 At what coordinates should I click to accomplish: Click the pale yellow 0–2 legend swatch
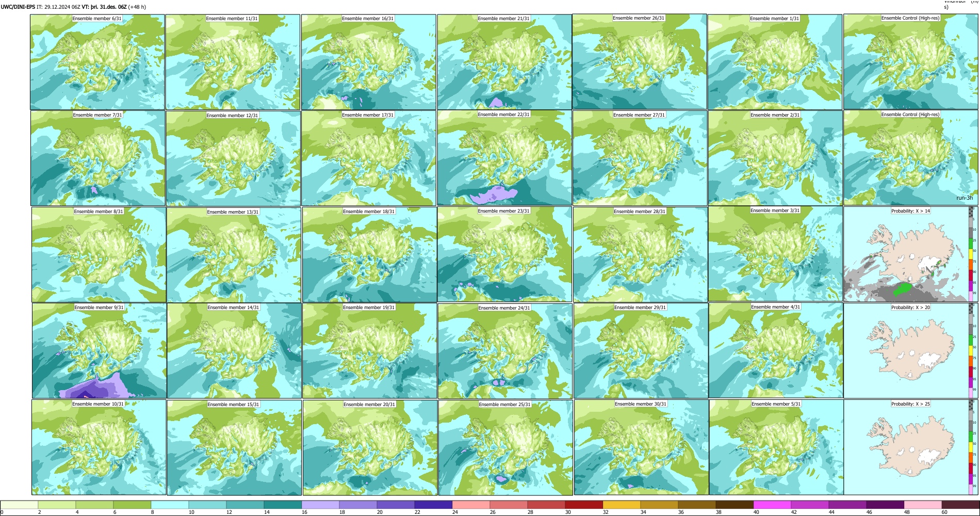(x=19, y=505)
